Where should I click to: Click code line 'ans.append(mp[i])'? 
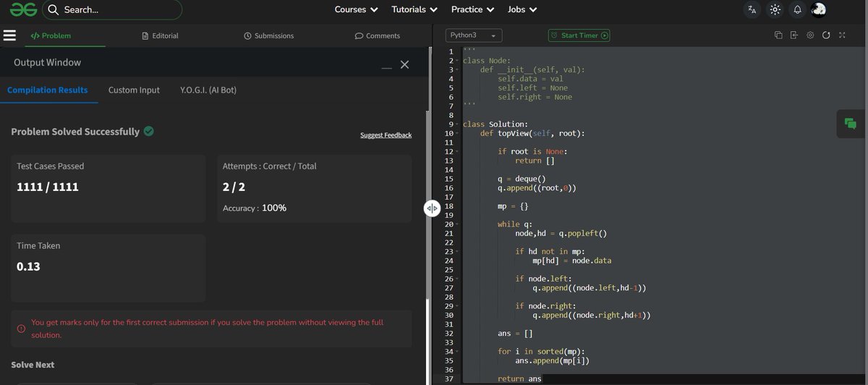pyautogui.click(x=554, y=360)
